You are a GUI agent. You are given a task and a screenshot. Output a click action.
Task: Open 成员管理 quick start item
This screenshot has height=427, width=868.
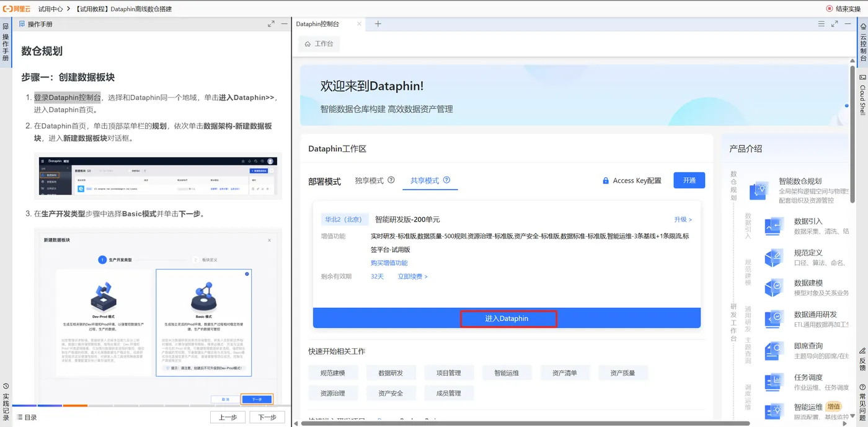click(x=449, y=394)
